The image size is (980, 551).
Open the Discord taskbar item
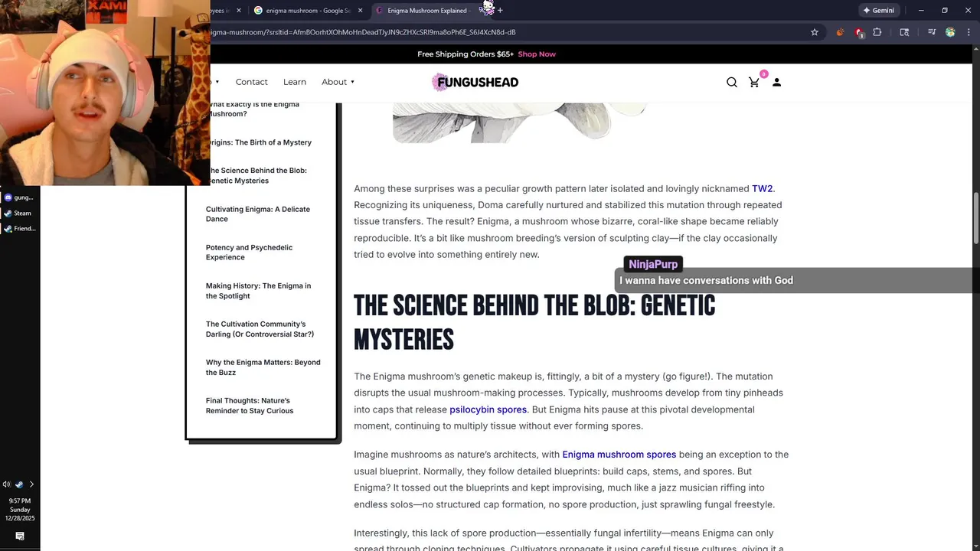pos(20,197)
